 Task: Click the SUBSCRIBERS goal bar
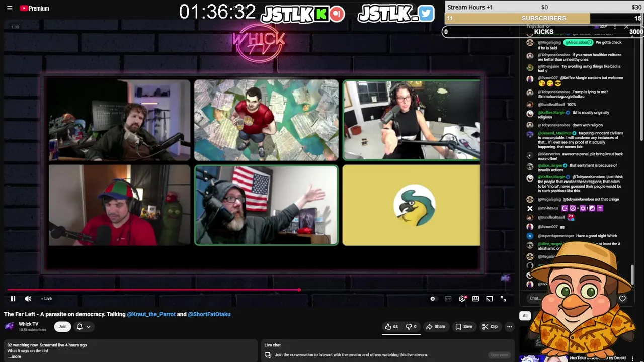(x=543, y=18)
